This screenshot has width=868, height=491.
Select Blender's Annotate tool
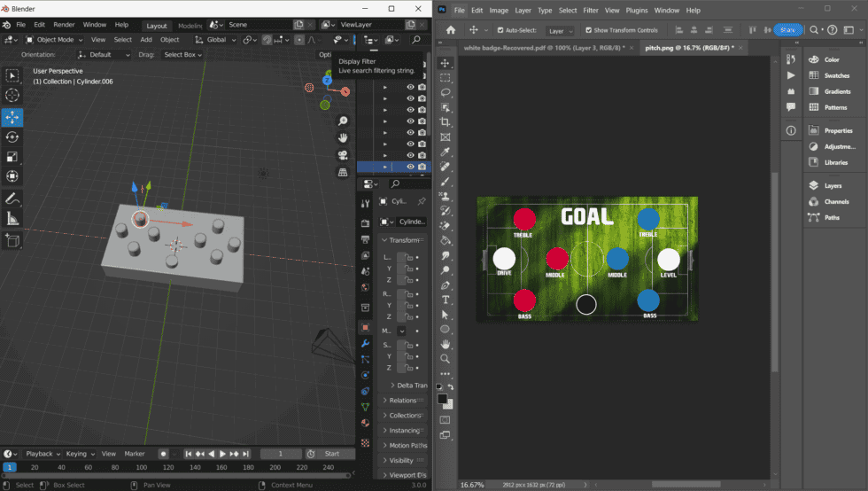[x=12, y=199]
